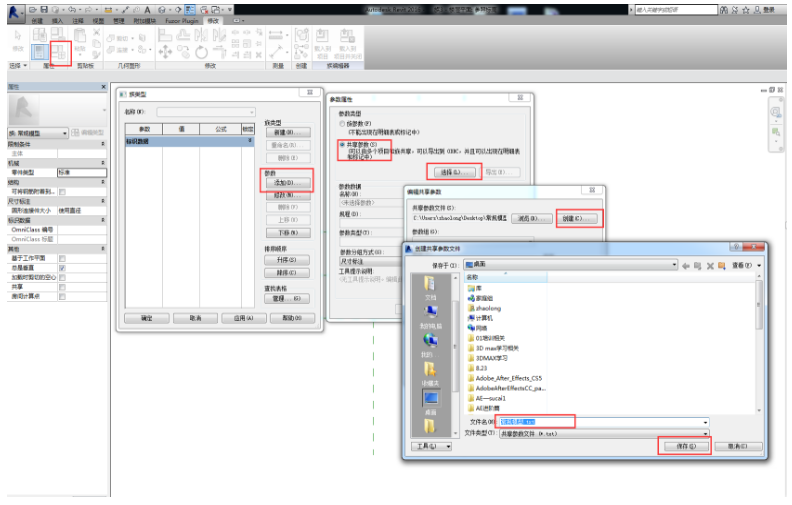Click 确定 button in Family Types dialog

(146, 318)
